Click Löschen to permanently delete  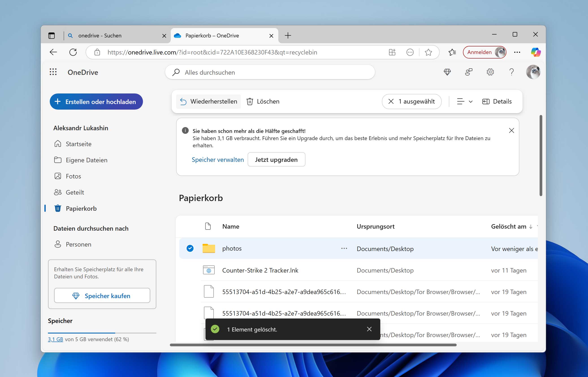(x=263, y=101)
